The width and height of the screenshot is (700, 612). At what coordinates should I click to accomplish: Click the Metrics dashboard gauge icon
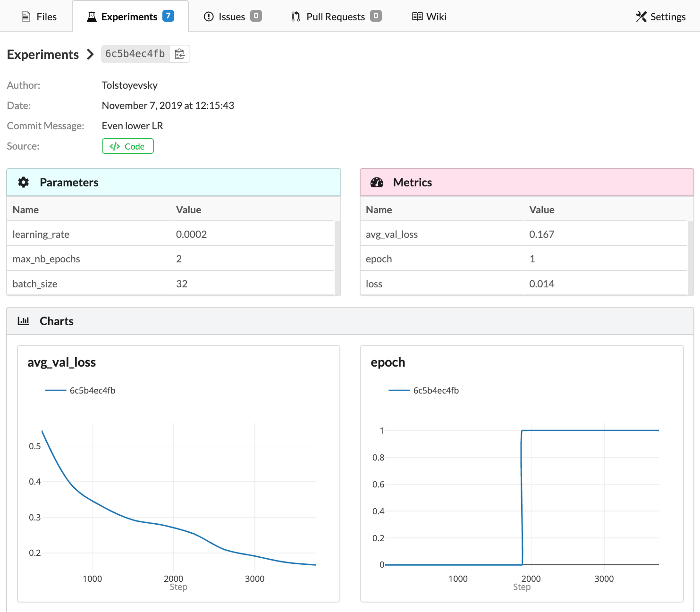coord(377,183)
